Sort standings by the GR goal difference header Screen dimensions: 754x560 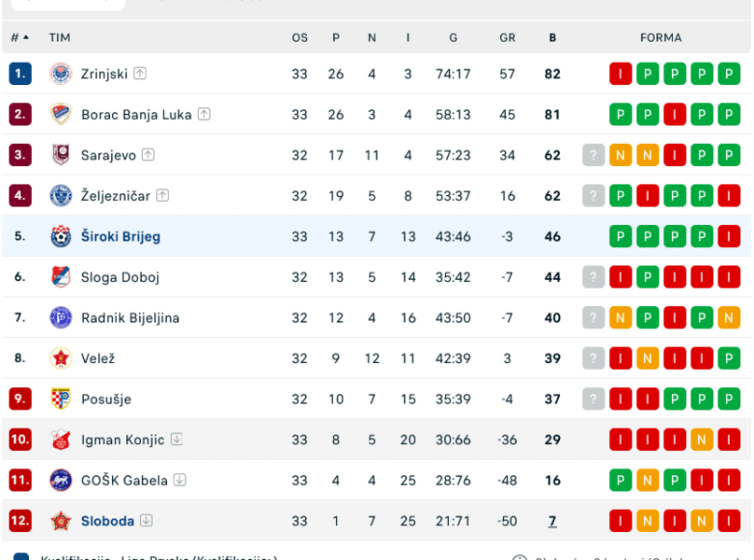pos(508,38)
